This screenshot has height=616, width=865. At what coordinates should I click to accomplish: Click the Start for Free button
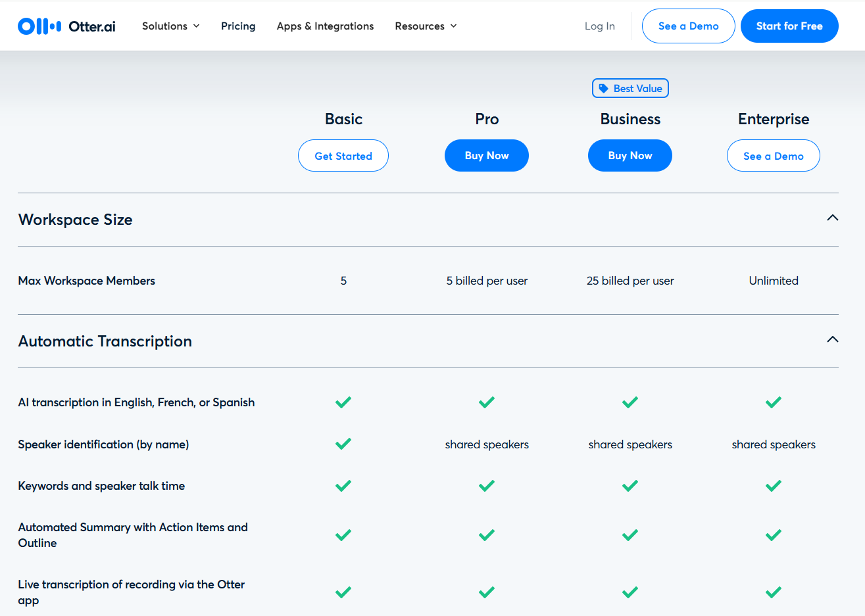pos(789,26)
